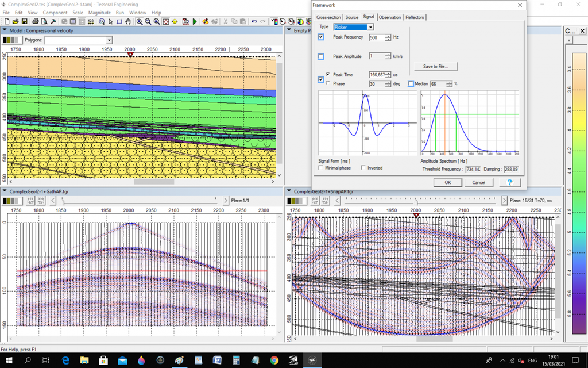The width and height of the screenshot is (588, 368).
Task: Open the signal Type dropdown showing Ricker
Action: pos(370,27)
